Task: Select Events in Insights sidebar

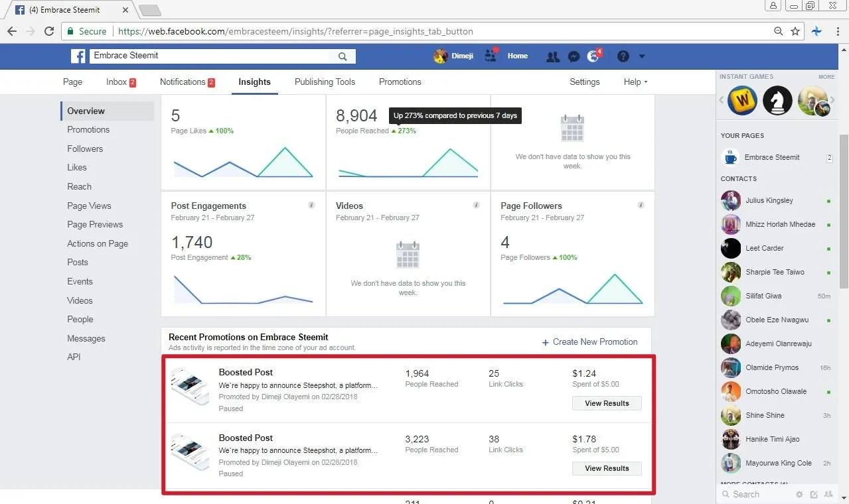Action: coord(80,282)
